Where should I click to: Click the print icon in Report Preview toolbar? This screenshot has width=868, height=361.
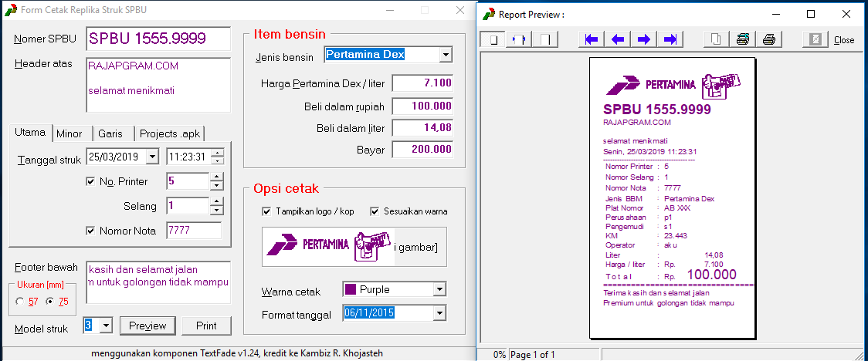(768, 39)
